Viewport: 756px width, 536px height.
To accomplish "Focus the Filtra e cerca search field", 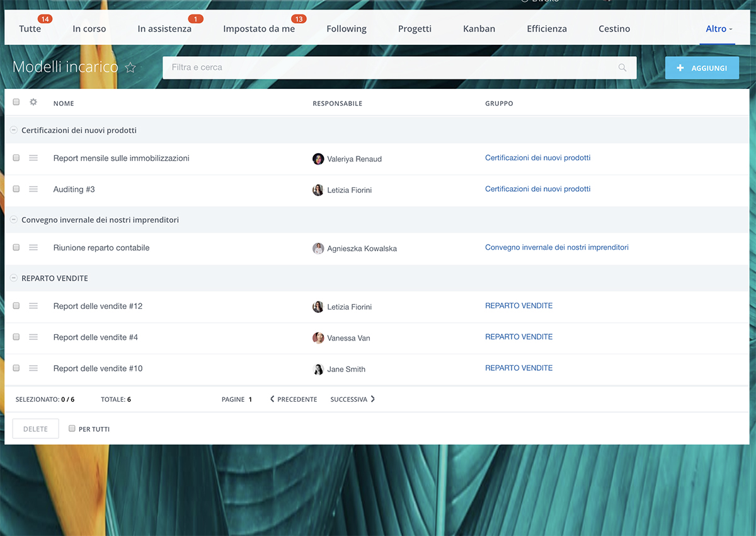I will [x=399, y=67].
